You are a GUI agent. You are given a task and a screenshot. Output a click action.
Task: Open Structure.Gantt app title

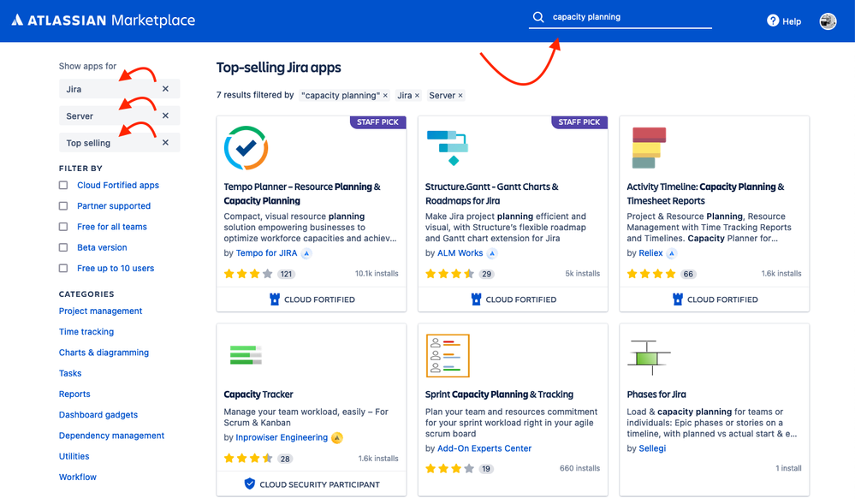[492, 193]
